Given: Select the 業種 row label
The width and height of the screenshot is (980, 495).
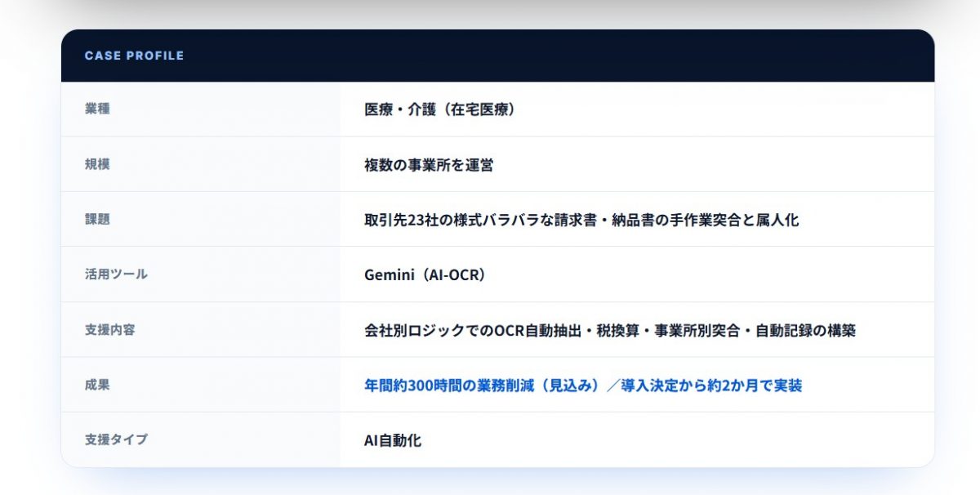Looking at the screenshot, I should click(x=97, y=109).
